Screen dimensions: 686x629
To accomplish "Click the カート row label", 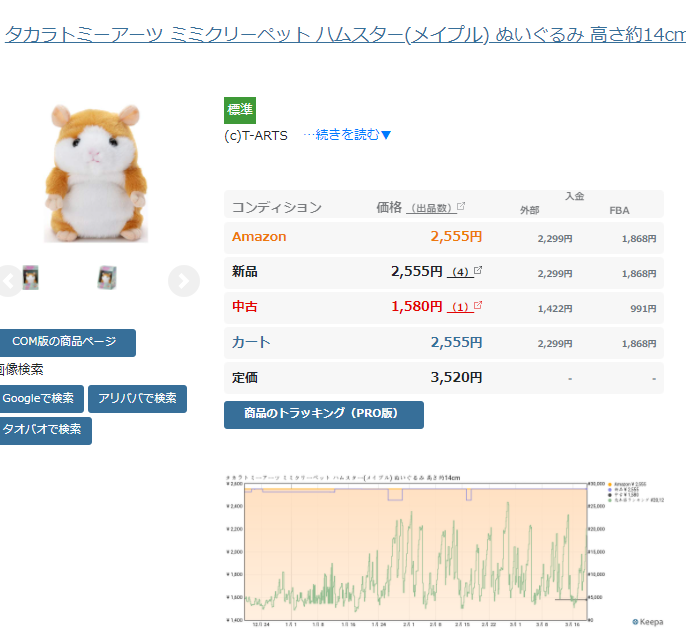I will coord(251,342).
